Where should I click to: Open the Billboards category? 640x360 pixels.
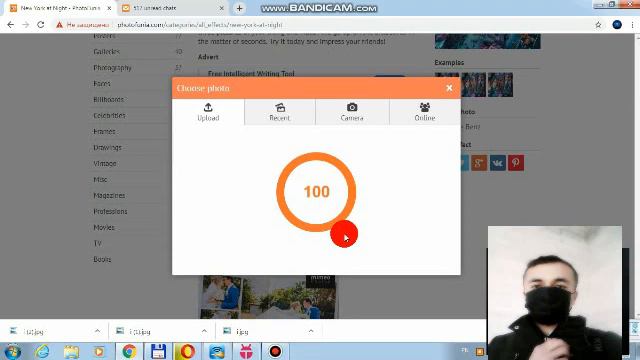(x=108, y=100)
